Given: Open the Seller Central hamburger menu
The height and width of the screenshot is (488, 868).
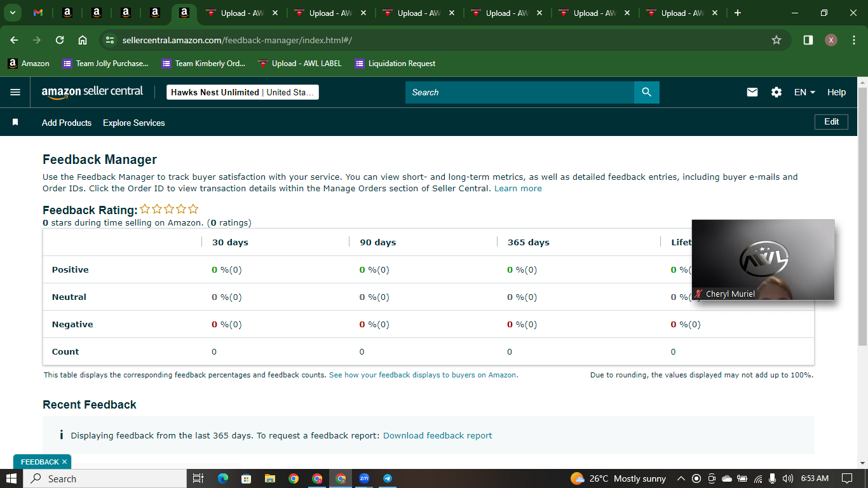Looking at the screenshot, I should pos(15,92).
